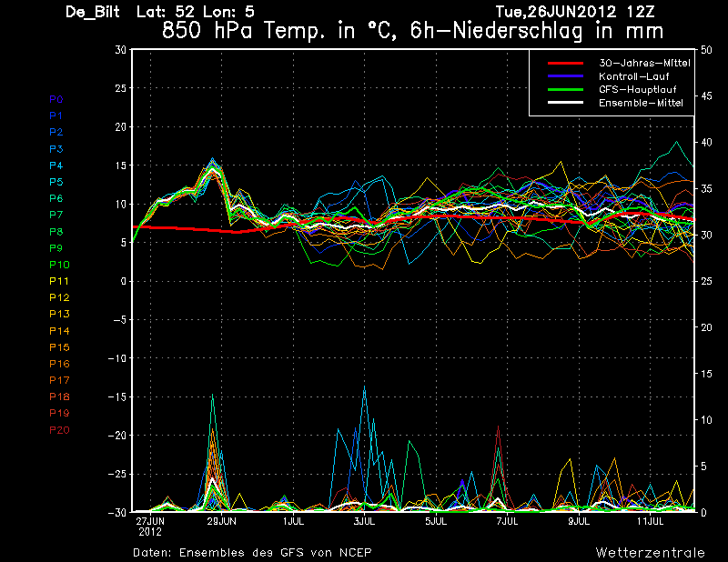
Task: Click the P20 ensemble member label
Action: click(x=59, y=430)
